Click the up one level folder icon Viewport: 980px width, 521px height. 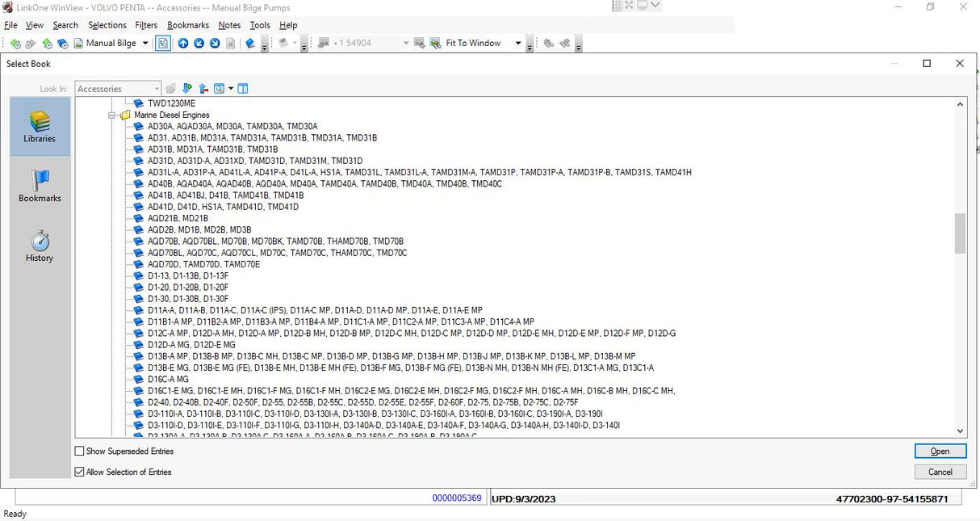[203, 89]
